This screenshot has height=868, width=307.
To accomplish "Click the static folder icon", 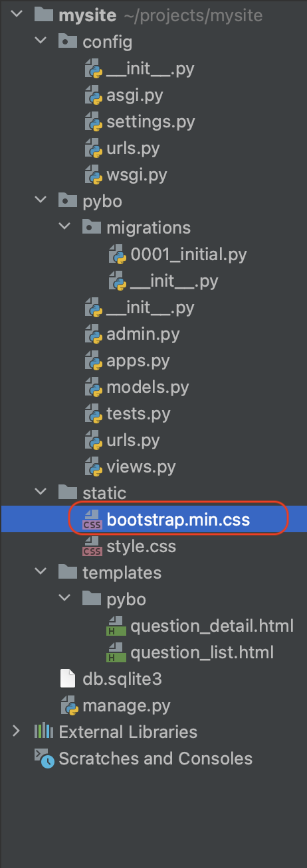I will pos(67,492).
